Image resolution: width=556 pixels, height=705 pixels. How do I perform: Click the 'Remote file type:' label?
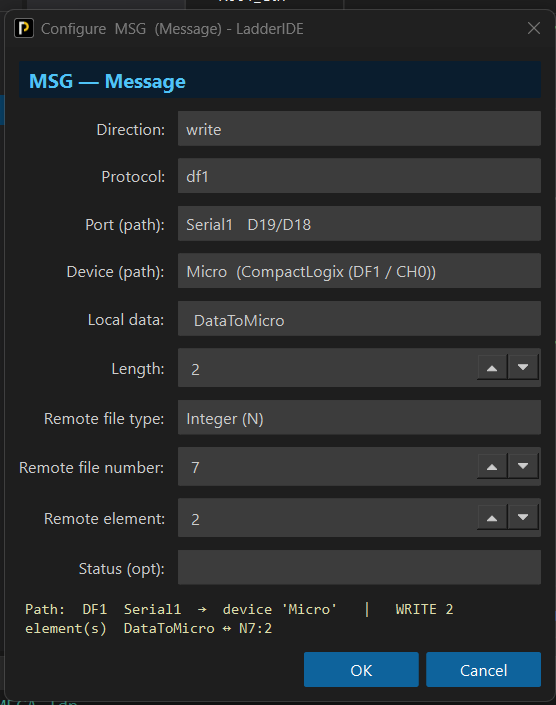[104, 419]
